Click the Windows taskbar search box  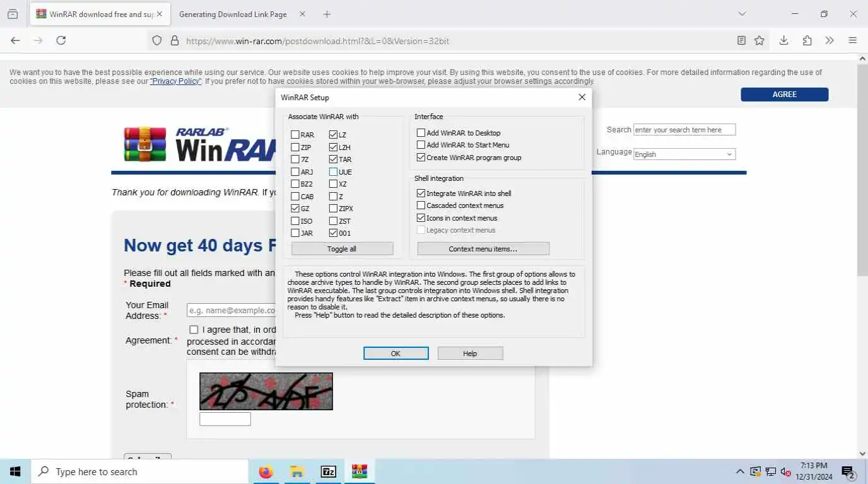coord(139,471)
